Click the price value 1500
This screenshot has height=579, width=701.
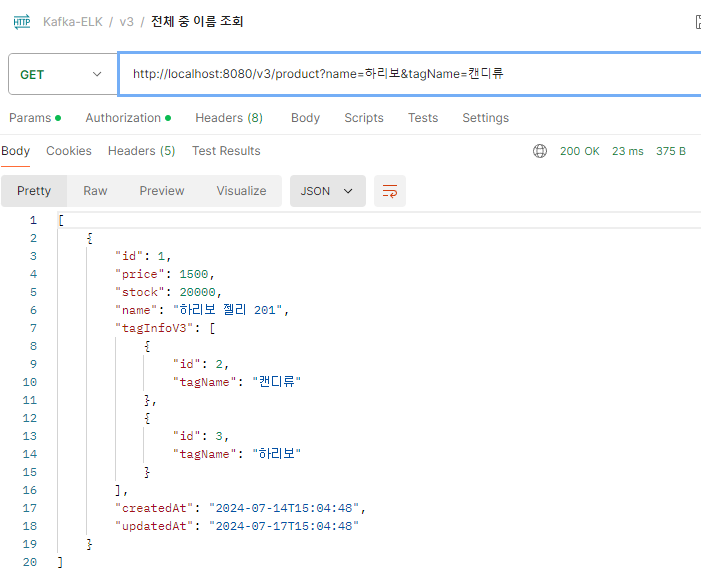tap(194, 274)
